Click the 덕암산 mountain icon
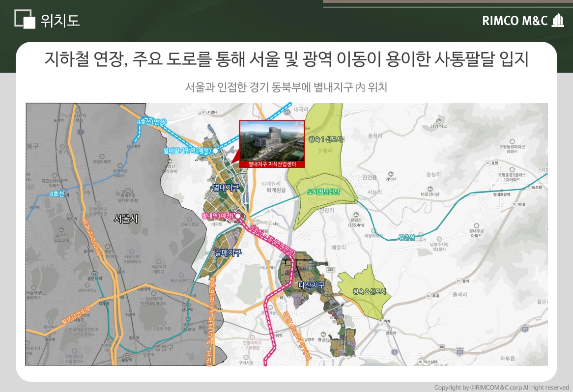Image resolution: width=573 pixels, height=392 pixels. tap(391, 173)
